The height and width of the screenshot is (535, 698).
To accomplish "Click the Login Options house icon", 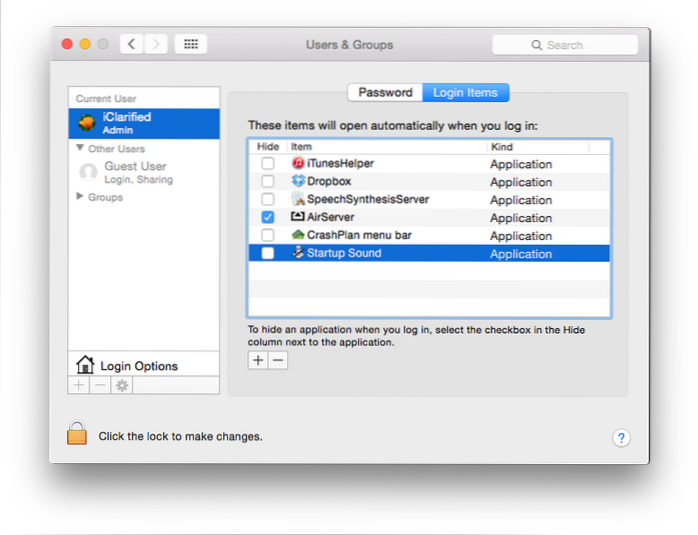I will pyautogui.click(x=85, y=365).
